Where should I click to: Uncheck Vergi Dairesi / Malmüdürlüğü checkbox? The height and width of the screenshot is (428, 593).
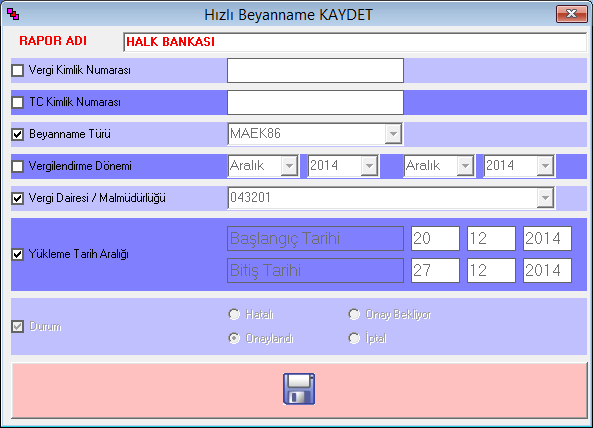tap(18, 198)
